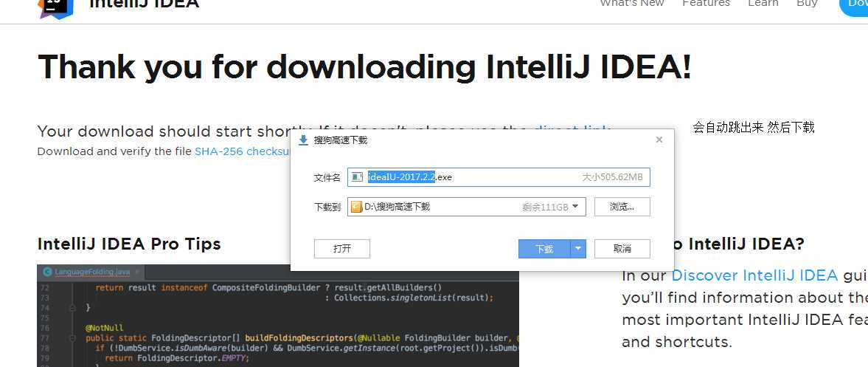The height and width of the screenshot is (367, 868).
Task: Click the SHA-256 checksum link
Action: 243,151
